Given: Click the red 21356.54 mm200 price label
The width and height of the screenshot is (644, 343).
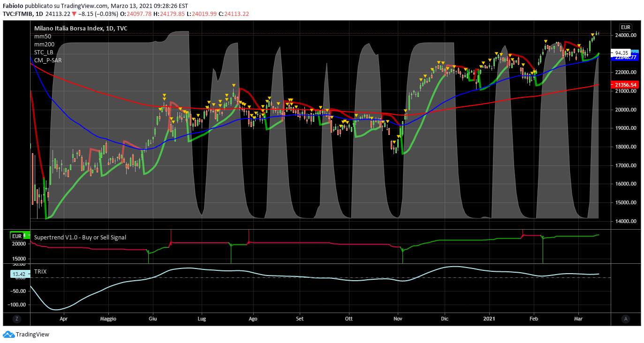Looking at the screenshot, I should (625, 85).
